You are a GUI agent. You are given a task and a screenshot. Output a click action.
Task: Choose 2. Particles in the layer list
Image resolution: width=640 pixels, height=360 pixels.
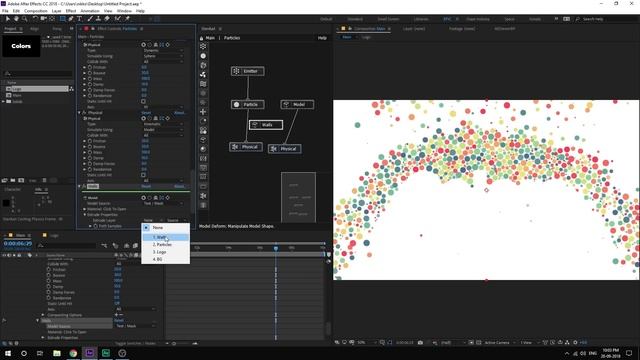pos(165,244)
